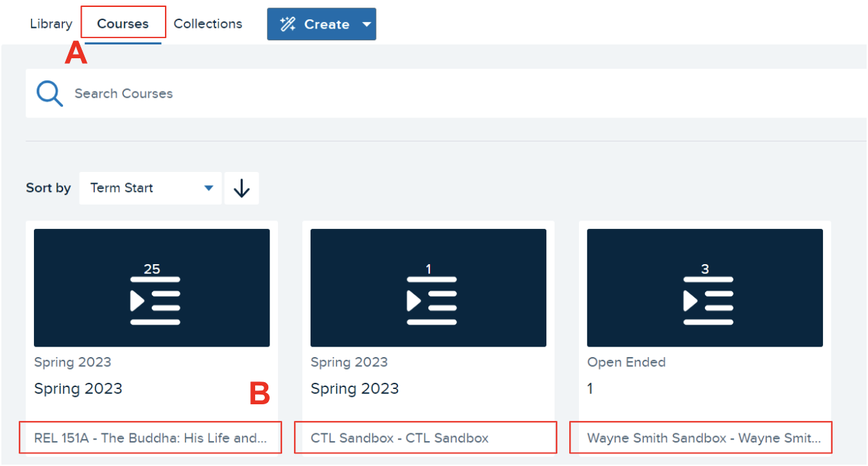The height and width of the screenshot is (466, 868).
Task: Click the playlist icon on CTL Sandbox card
Action: click(432, 300)
